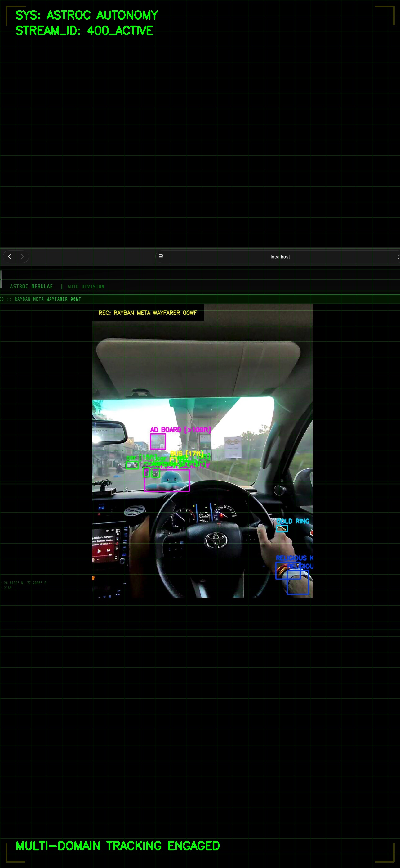Viewport: 400px width, 868px height.
Task: Select the yellow BUS 17ft detection box
Action: [174, 460]
